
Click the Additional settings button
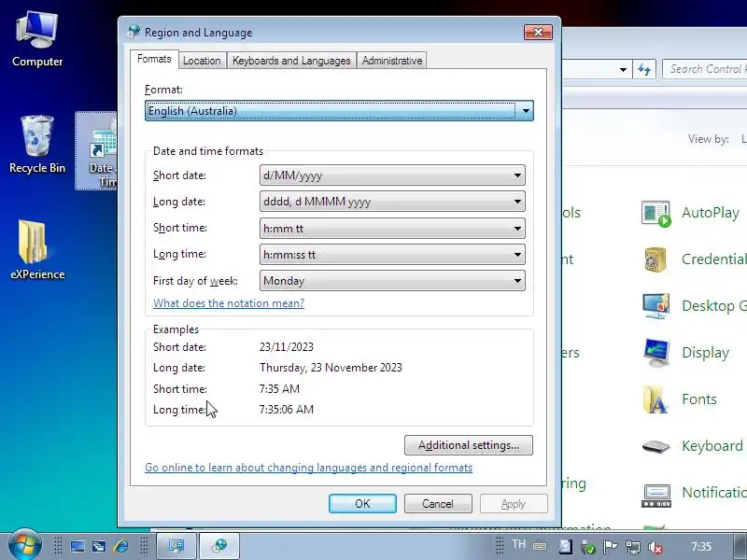pos(469,445)
